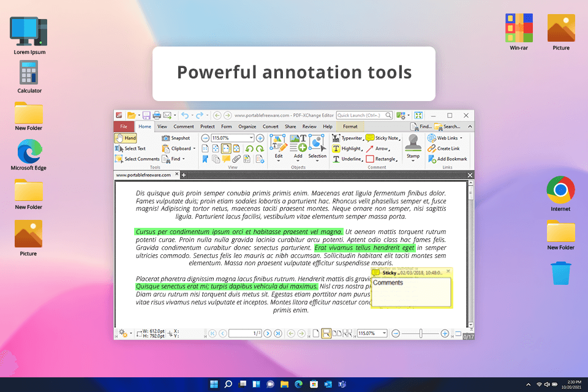Viewport: 588px width, 392px height.
Task: Click the Windows Start button on taskbar
Action: [x=214, y=384]
